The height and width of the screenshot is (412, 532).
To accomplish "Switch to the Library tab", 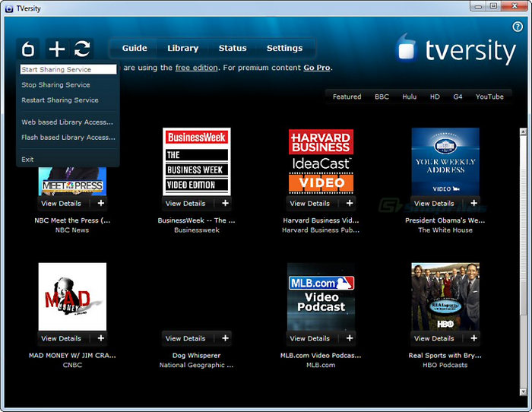I will coord(183,48).
